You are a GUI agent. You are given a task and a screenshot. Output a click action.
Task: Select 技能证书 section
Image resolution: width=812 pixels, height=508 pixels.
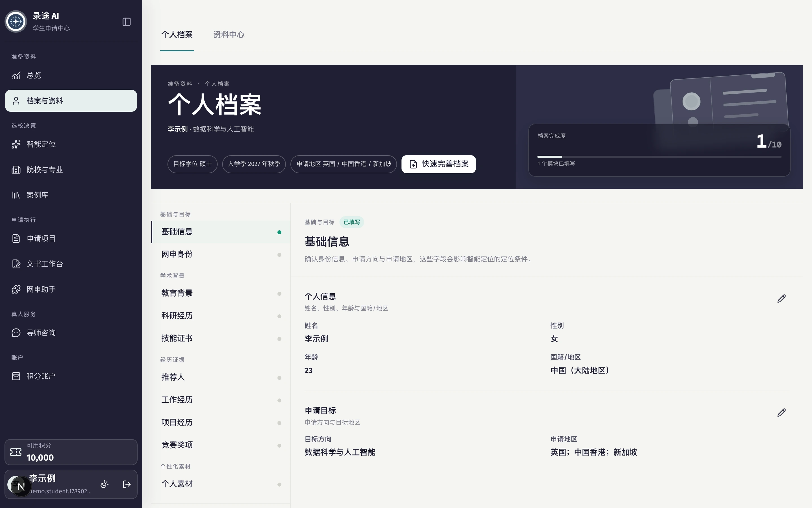coord(221,338)
